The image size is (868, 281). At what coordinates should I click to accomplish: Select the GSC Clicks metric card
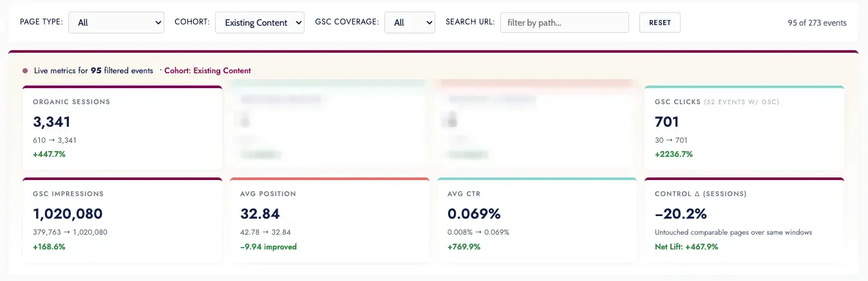pos(744,128)
